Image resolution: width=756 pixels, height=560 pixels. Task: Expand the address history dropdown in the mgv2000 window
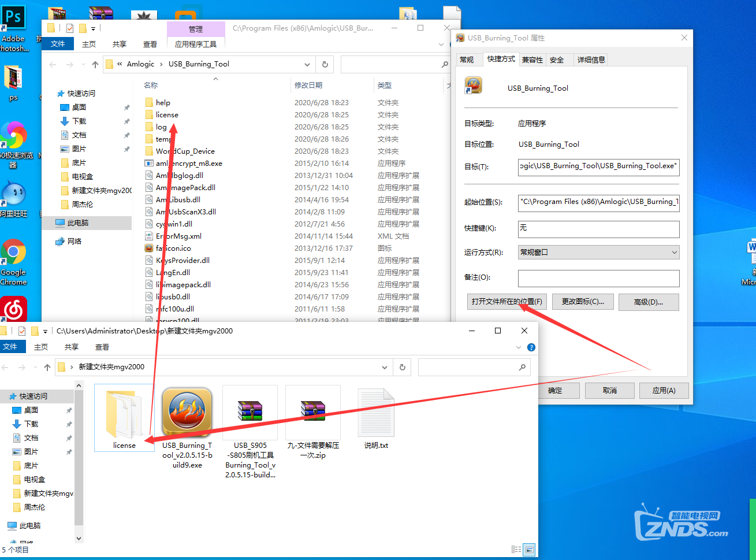(x=385, y=367)
